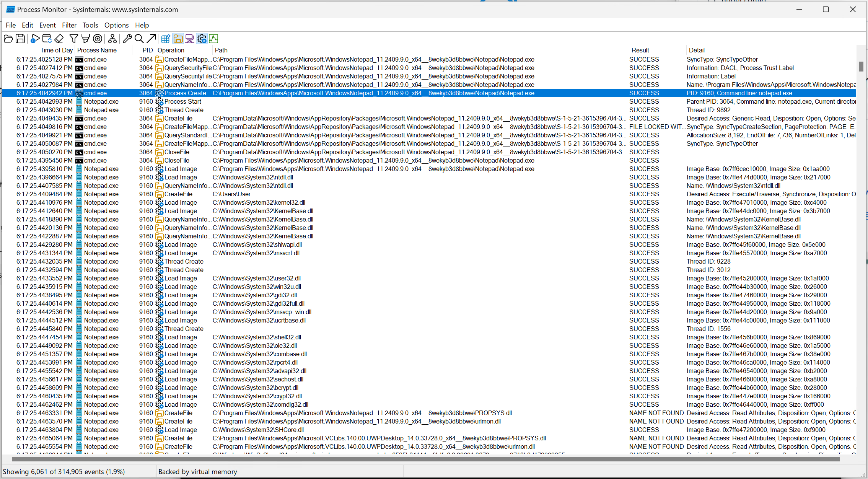
Task: Click the Process Name column header
Action: (97, 50)
